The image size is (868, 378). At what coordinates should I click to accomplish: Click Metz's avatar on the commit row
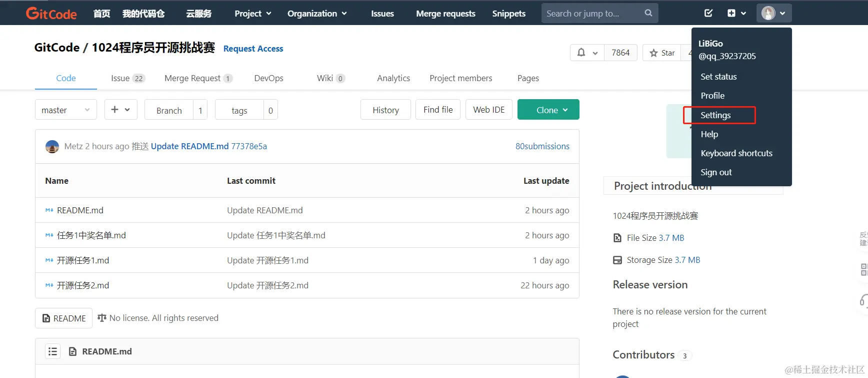click(x=52, y=146)
